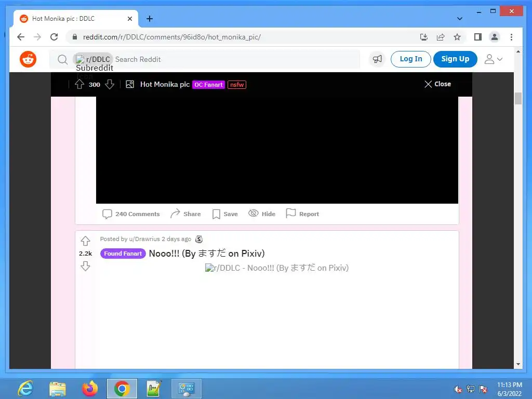This screenshot has height=399, width=532.
Task: Downvote the Nooo!!! post
Action: pyautogui.click(x=86, y=266)
